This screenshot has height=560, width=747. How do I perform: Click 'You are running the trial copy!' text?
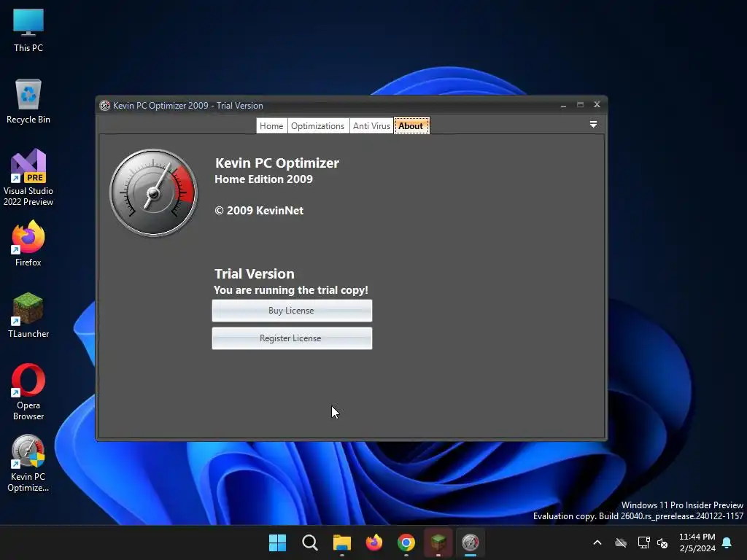point(290,290)
